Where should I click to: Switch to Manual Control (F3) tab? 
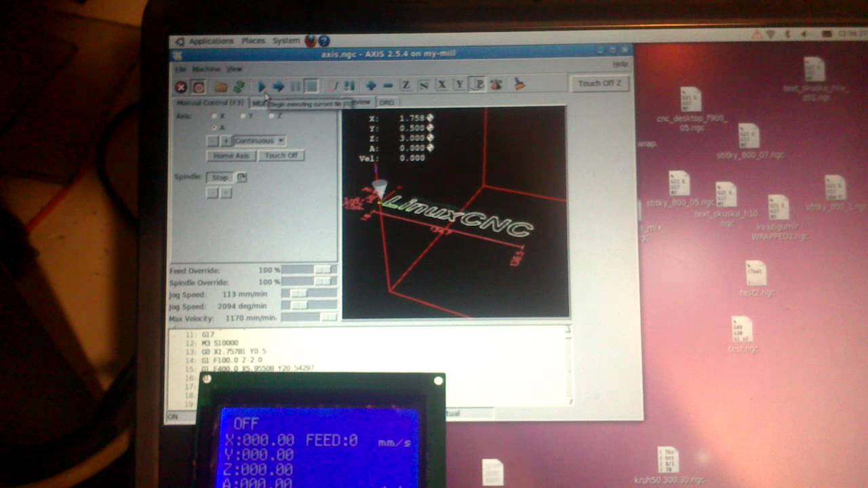[210, 103]
